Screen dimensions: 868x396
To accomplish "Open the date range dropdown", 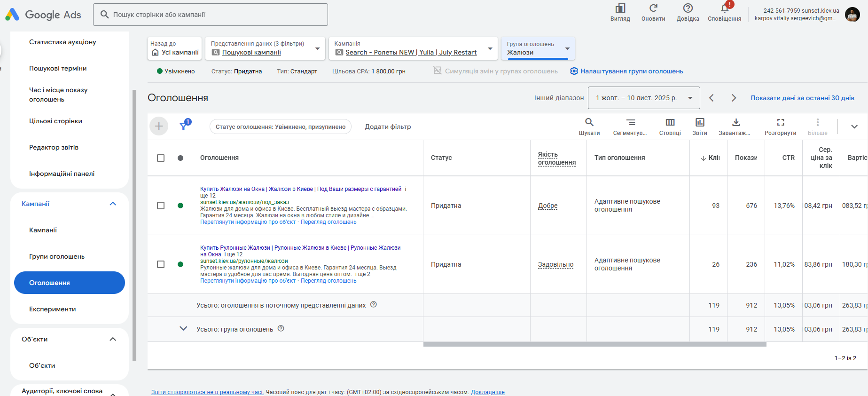I will coord(643,98).
